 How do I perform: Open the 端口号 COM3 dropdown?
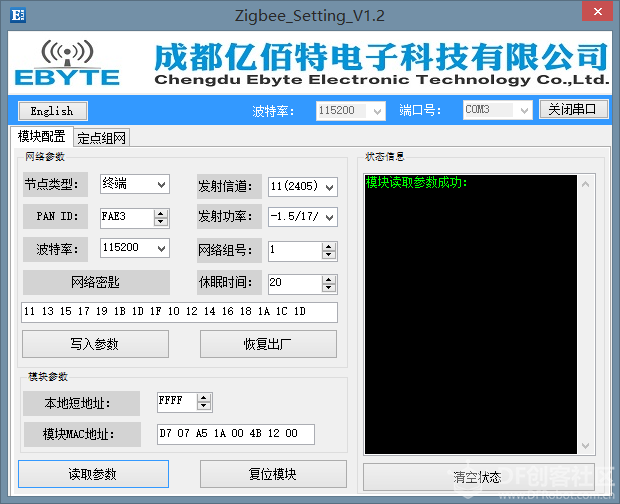[x=497, y=110]
